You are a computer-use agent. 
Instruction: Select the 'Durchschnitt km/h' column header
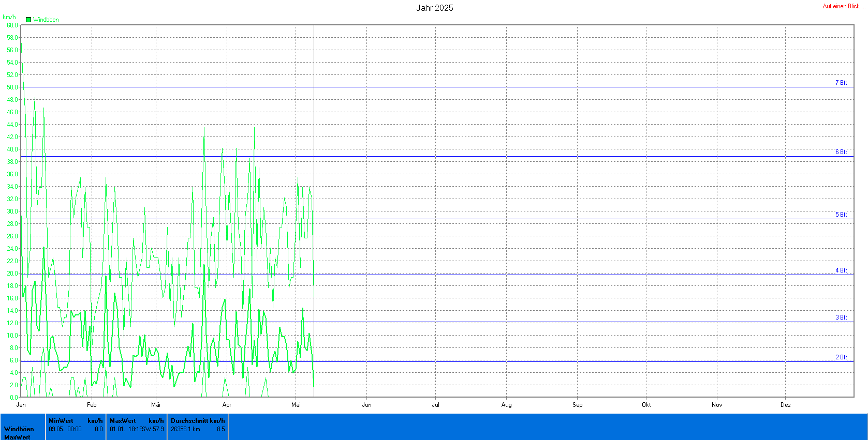pos(198,421)
